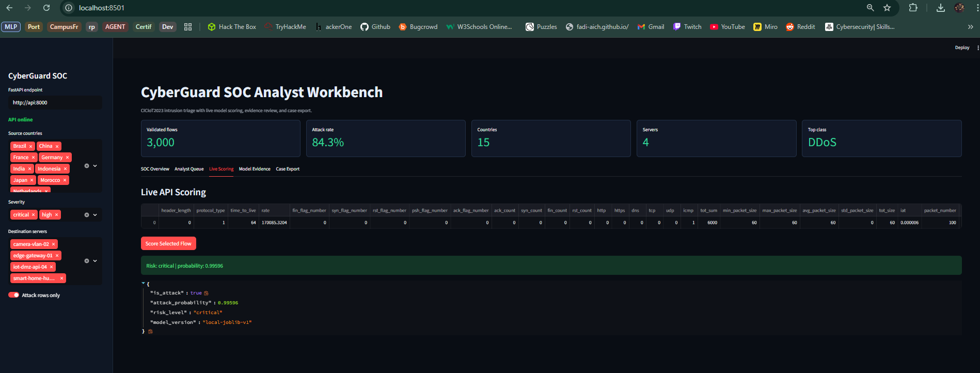This screenshot has width=980, height=373.
Task: Clear all Source countries selections
Action: click(87, 166)
